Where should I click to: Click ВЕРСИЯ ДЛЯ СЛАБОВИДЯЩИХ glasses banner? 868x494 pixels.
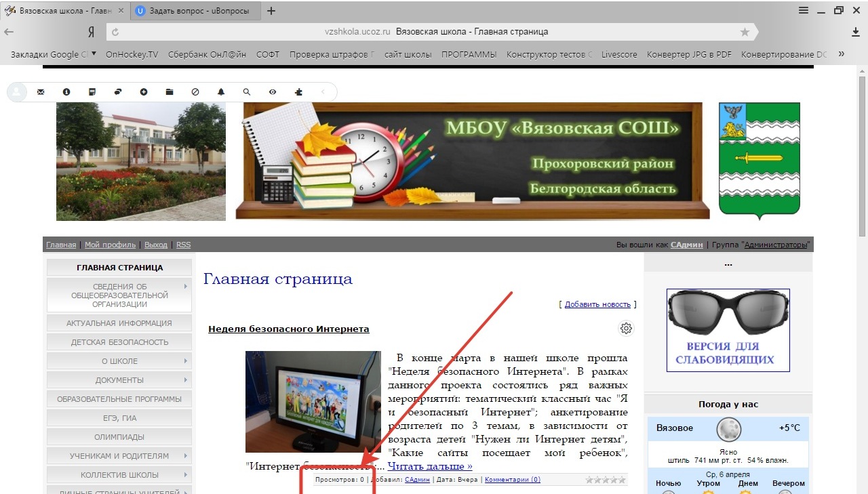[x=728, y=330]
